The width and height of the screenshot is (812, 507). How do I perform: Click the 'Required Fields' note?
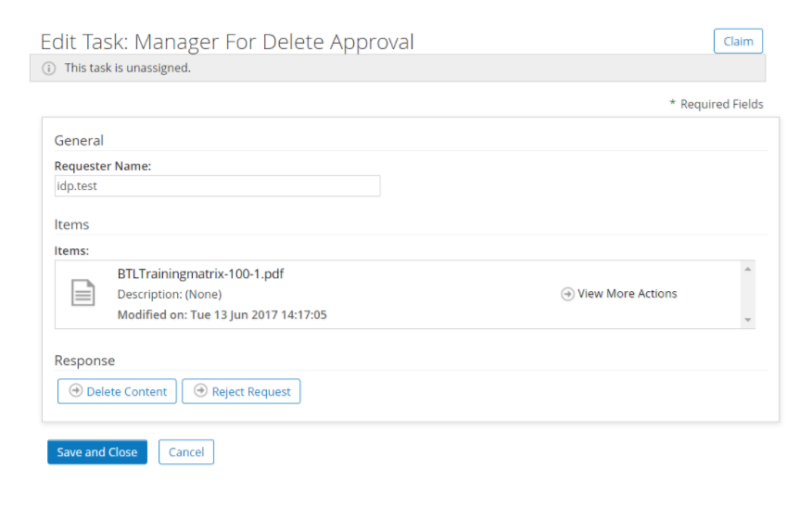coord(721,104)
